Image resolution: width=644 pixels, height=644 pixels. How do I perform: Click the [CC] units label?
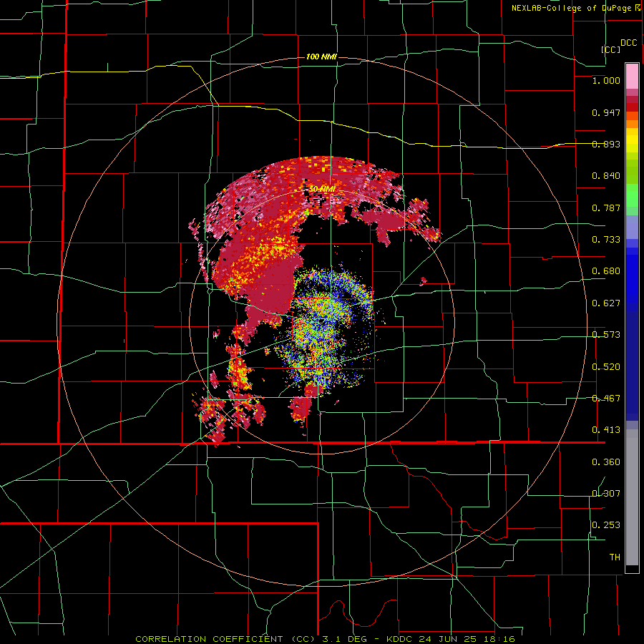click(611, 49)
